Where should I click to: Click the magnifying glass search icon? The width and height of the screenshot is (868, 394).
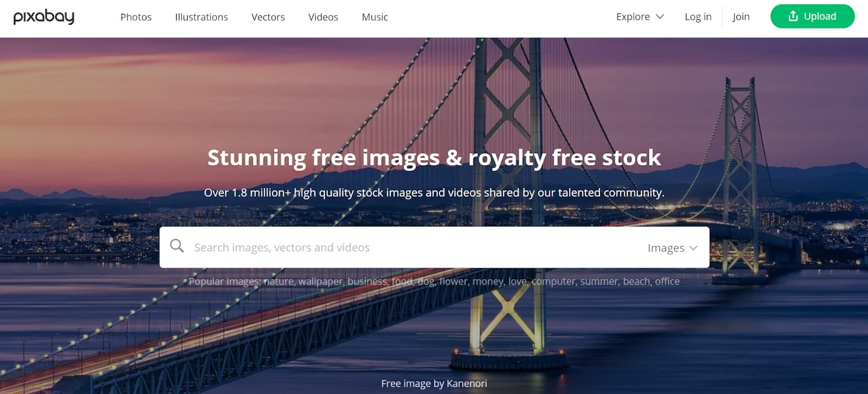coord(177,246)
